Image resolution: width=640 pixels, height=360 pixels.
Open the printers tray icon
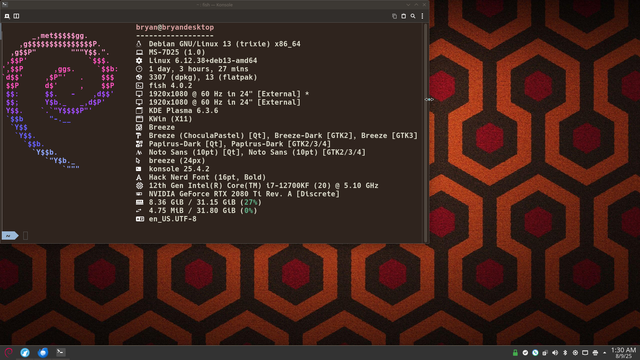[x=595, y=353]
